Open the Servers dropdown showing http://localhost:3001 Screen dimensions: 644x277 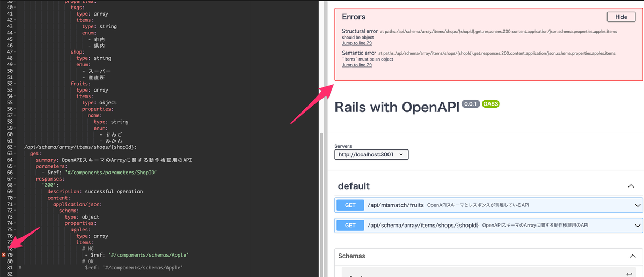[371, 154]
